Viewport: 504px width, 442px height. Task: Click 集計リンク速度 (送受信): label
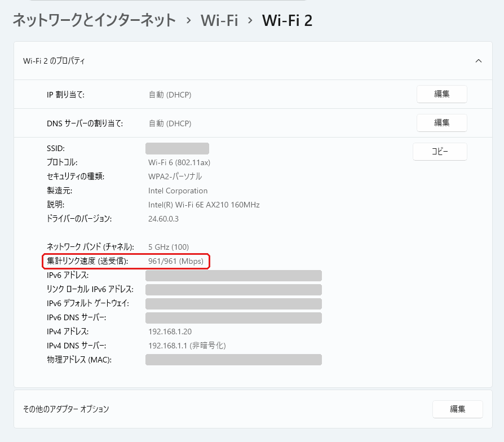pyautogui.click(x=87, y=261)
